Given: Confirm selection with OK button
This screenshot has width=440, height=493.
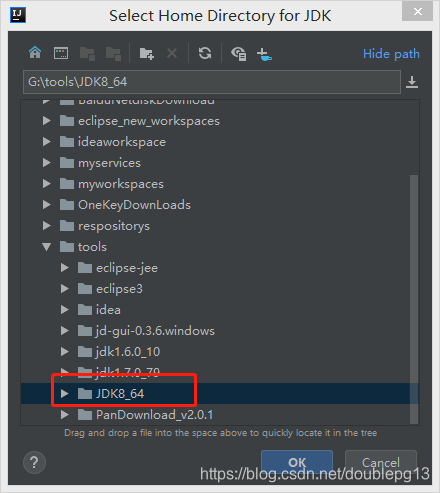Looking at the screenshot, I should coord(297,462).
